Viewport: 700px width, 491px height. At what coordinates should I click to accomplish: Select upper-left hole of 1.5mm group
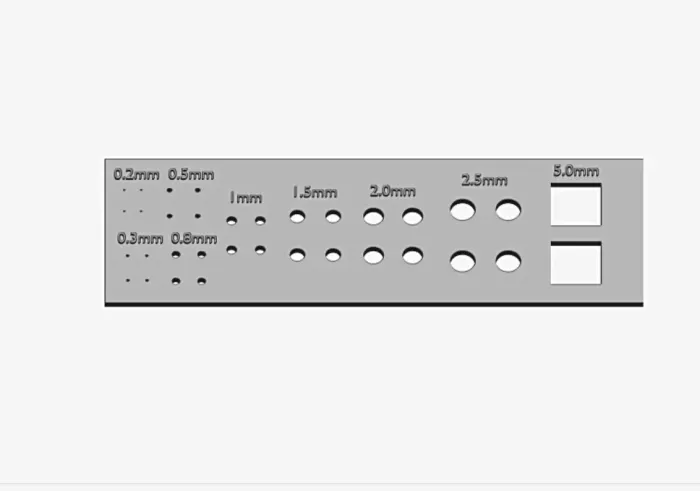pyautogui.click(x=297, y=216)
